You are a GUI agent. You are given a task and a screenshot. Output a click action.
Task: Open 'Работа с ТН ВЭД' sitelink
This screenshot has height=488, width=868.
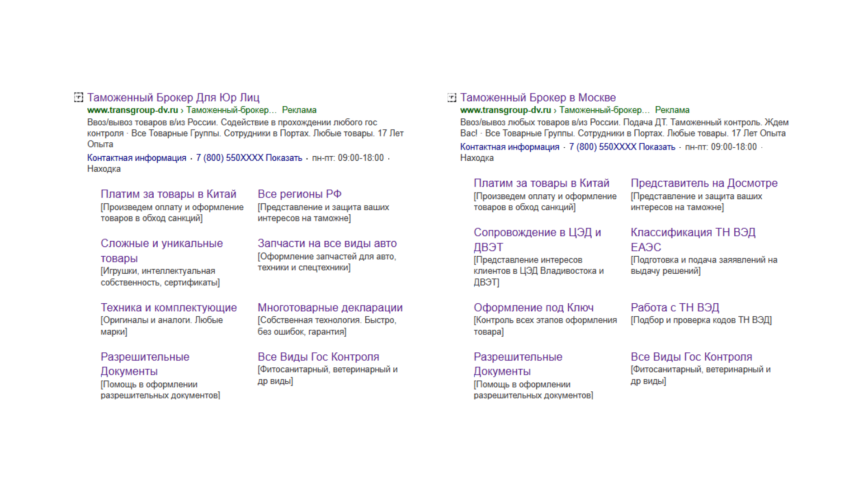(675, 308)
